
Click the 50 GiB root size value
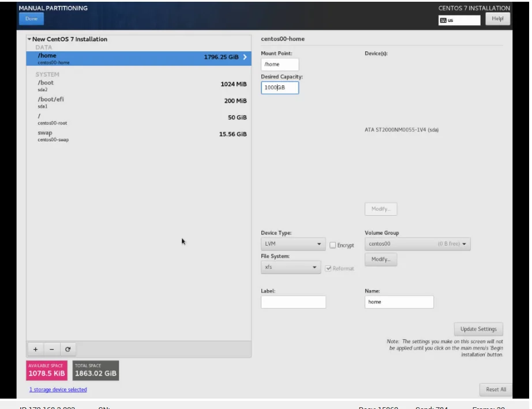tap(237, 117)
